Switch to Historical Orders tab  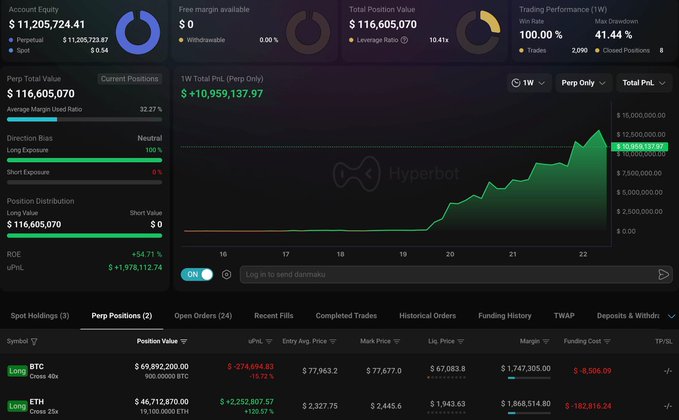click(x=427, y=316)
